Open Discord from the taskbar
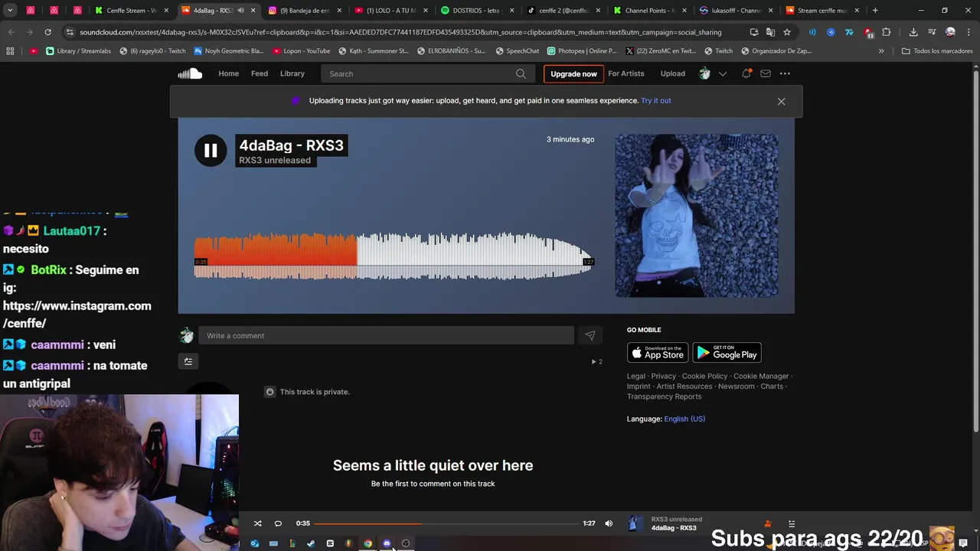 387,543
